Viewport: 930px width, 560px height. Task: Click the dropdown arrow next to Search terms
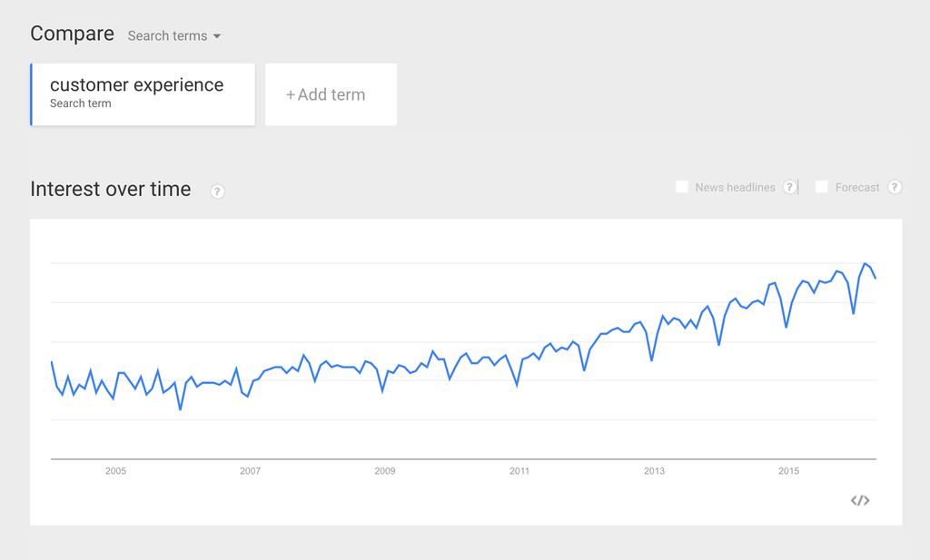[216, 36]
